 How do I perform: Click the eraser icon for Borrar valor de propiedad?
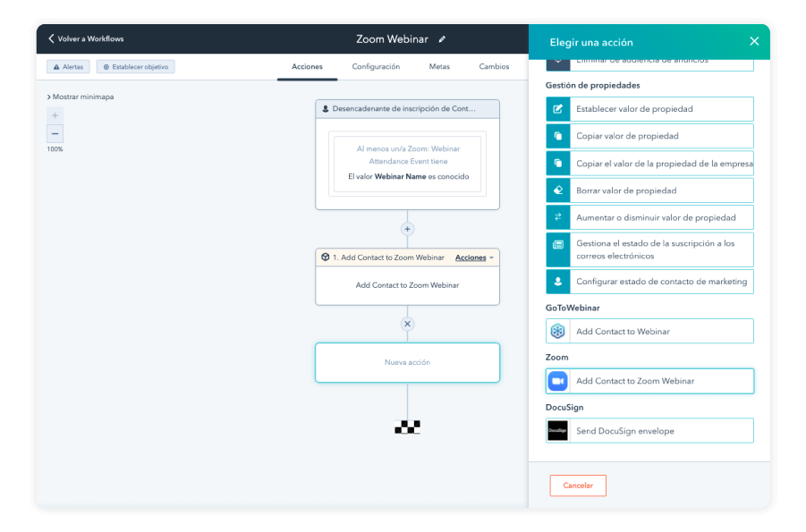tap(557, 190)
